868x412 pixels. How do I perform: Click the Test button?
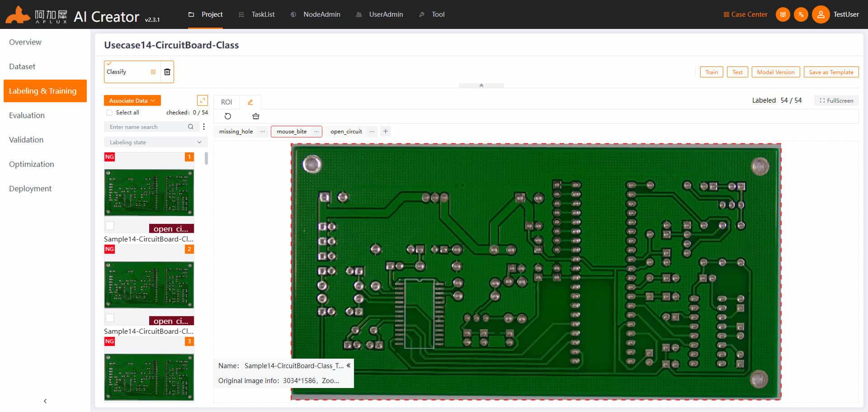tap(737, 72)
